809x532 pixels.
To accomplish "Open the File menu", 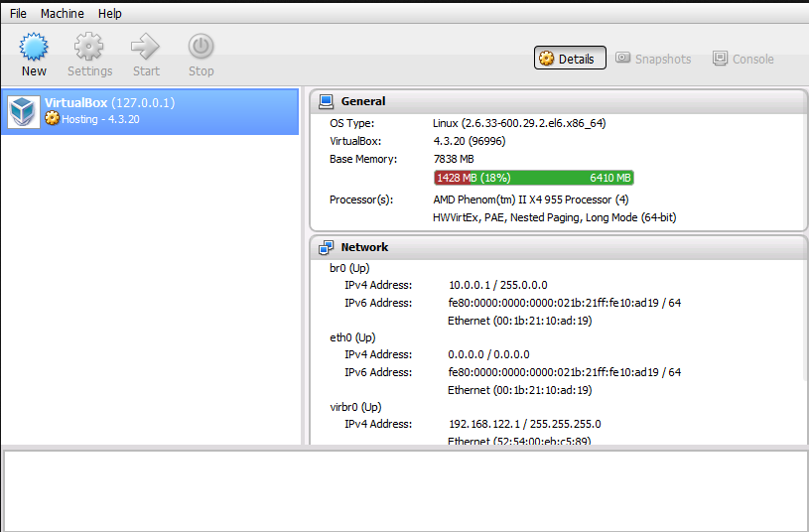I will click(x=18, y=14).
